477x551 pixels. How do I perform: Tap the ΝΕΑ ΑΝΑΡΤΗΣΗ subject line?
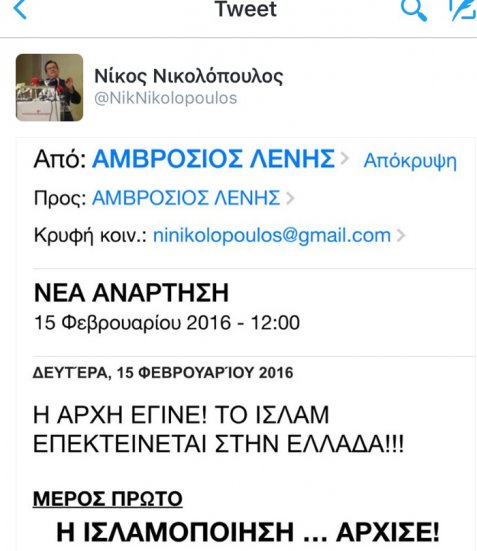click(x=131, y=293)
